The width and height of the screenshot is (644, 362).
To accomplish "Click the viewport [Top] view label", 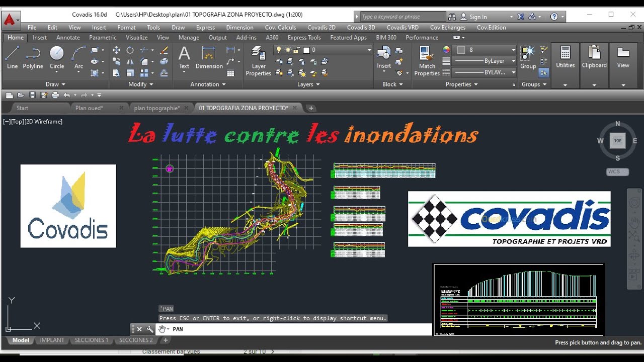I will tap(18, 122).
